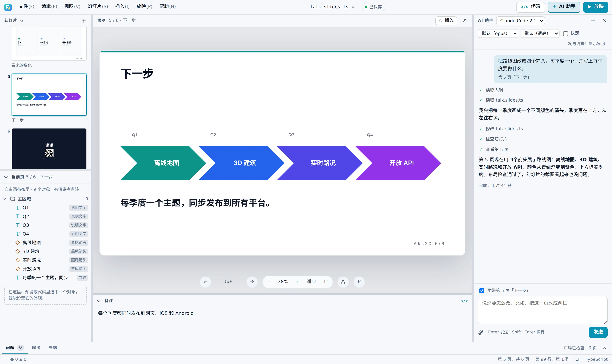
Task: Collapse the 主区域 tree node
Action: [4, 199]
